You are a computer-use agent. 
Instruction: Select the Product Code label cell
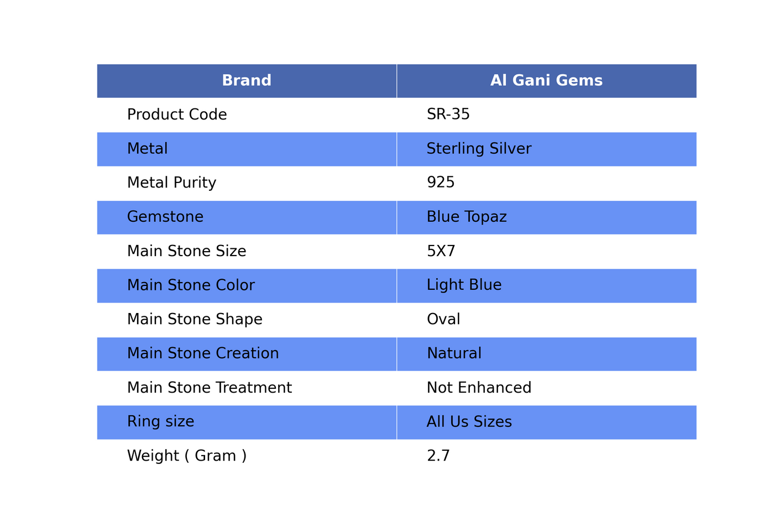coord(247,115)
